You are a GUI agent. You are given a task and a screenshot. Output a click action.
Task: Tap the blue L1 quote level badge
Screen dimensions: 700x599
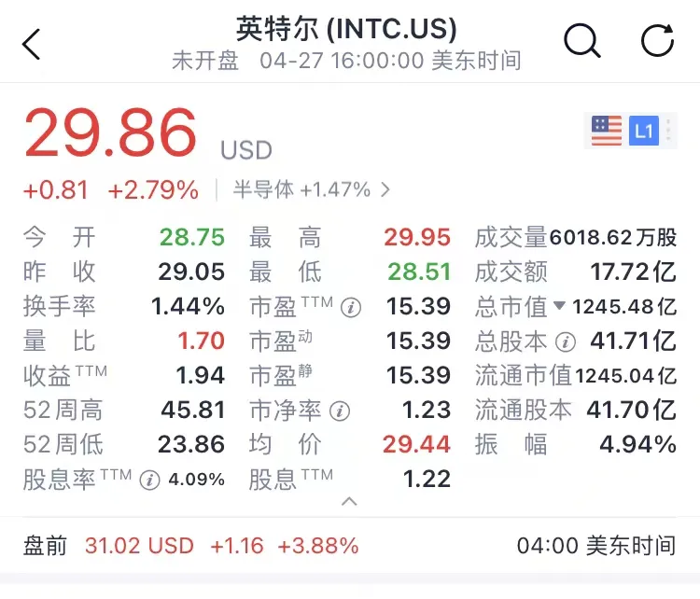point(643,131)
